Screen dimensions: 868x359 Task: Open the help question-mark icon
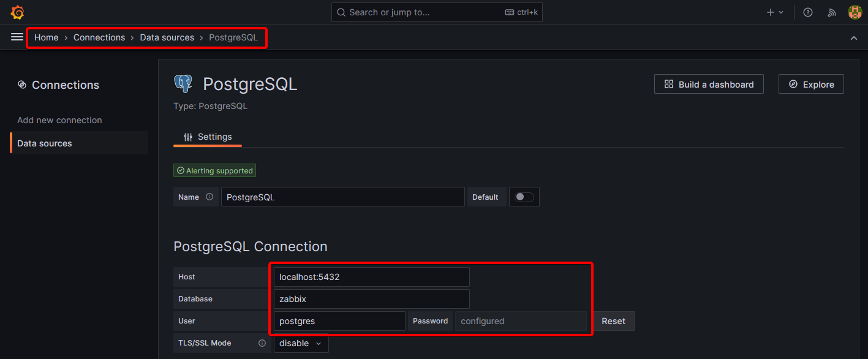(807, 12)
